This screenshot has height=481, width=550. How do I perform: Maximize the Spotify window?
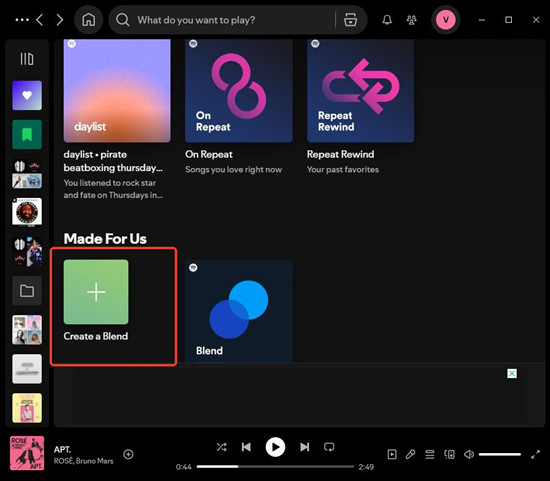[x=509, y=20]
